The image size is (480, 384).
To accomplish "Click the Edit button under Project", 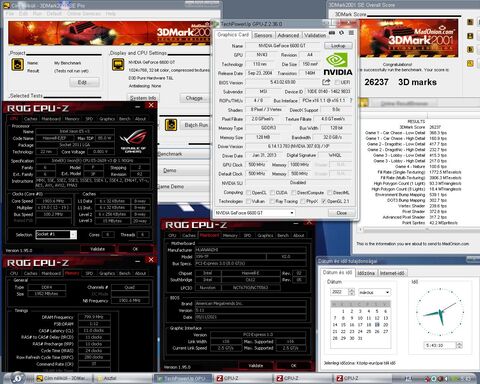I will click(x=84, y=82).
